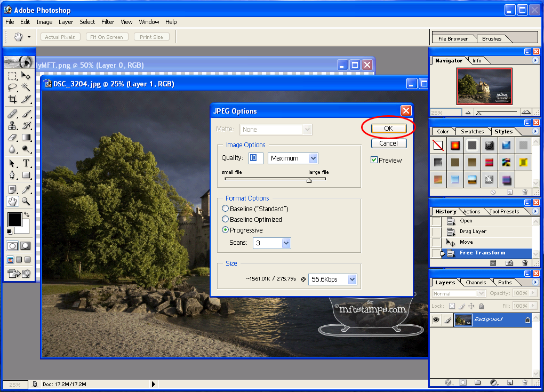The width and height of the screenshot is (544, 392).
Task: Select the Lasso tool
Action: click(12, 87)
